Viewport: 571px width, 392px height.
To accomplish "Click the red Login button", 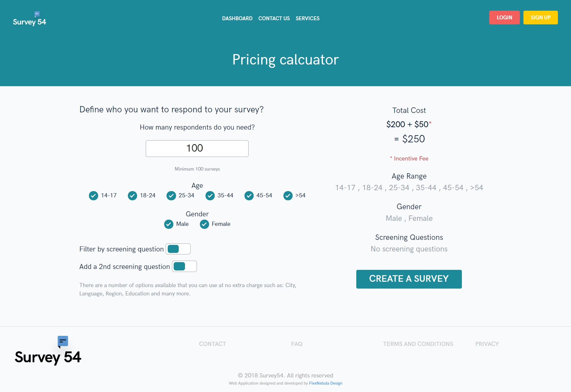I will pos(504,18).
